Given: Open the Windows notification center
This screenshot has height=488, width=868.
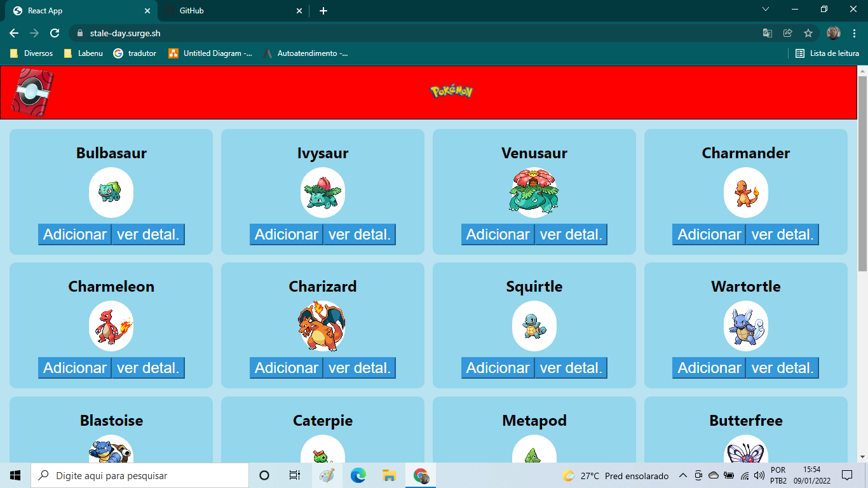Looking at the screenshot, I should coord(846,475).
